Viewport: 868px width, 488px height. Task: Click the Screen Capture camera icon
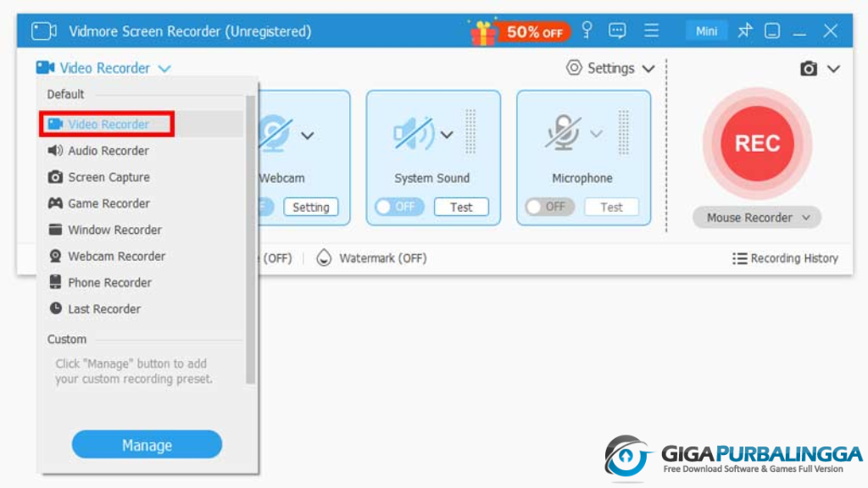pos(55,177)
